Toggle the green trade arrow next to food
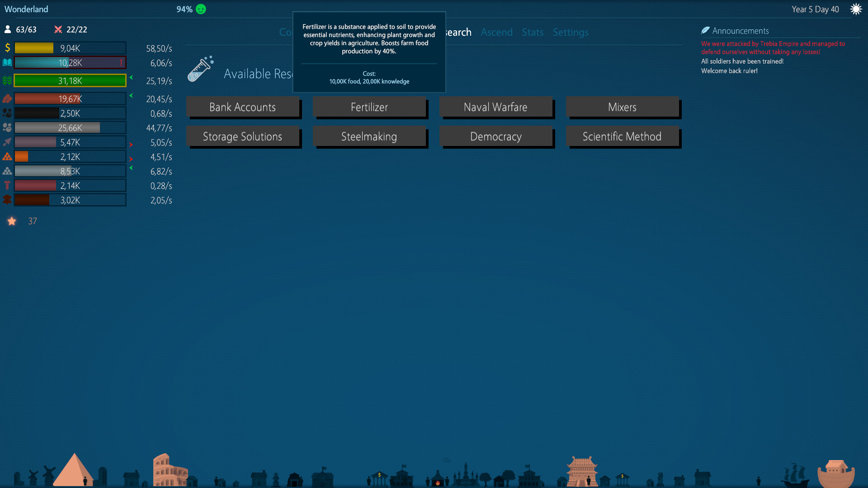Viewport: 868px width, 488px height. click(131, 78)
